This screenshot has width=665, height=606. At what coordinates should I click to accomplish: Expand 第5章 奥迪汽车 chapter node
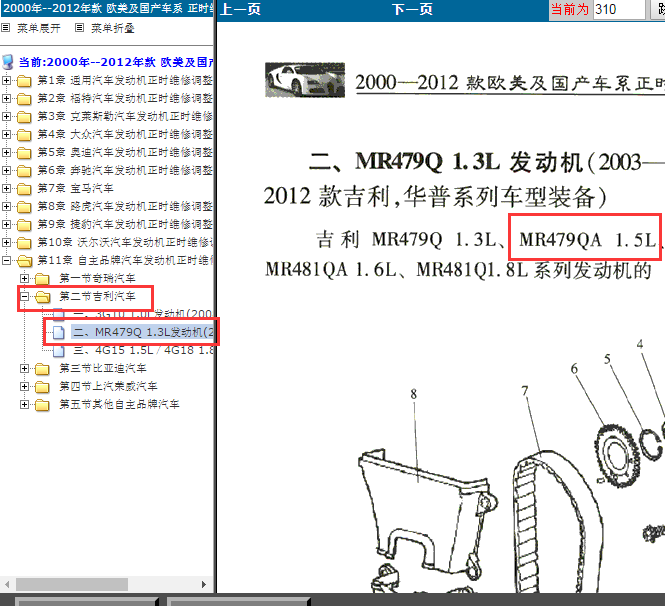(x=6, y=152)
